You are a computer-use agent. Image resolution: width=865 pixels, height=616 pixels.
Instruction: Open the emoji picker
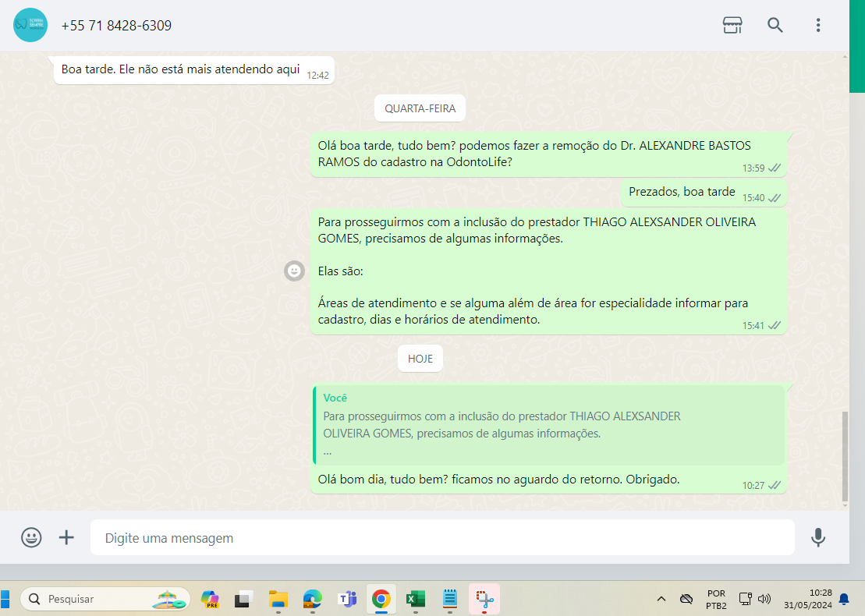pyautogui.click(x=31, y=537)
